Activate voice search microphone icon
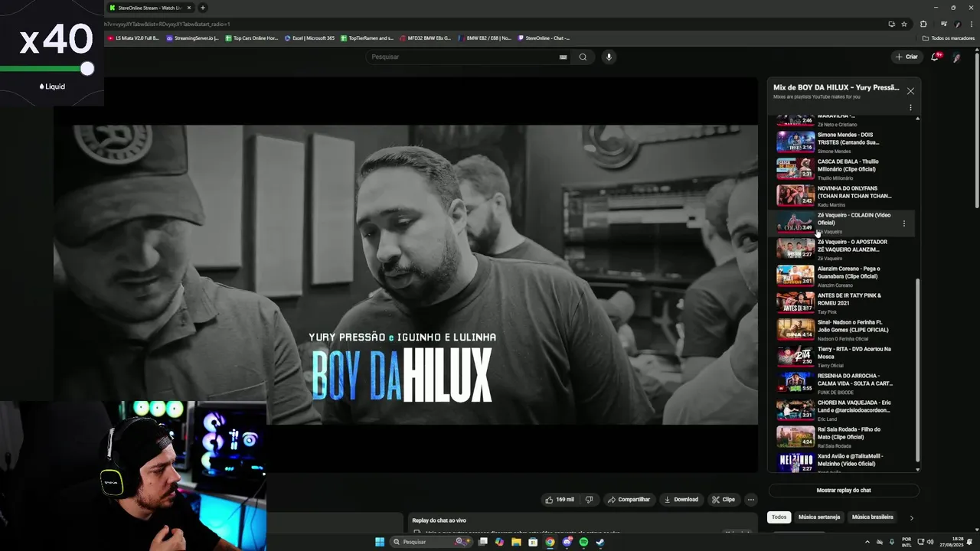The height and width of the screenshot is (551, 980). click(x=609, y=57)
